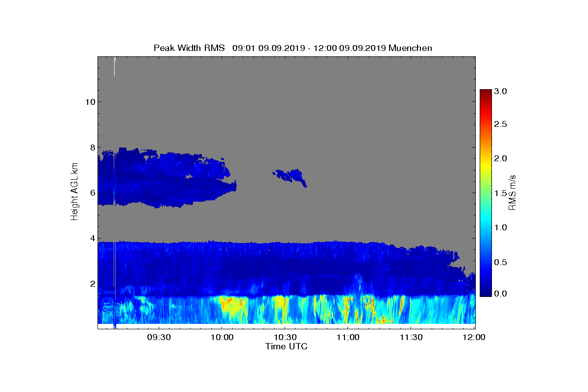Click the colorbar value 1.0
588x392 pixels.
pyautogui.click(x=500, y=227)
